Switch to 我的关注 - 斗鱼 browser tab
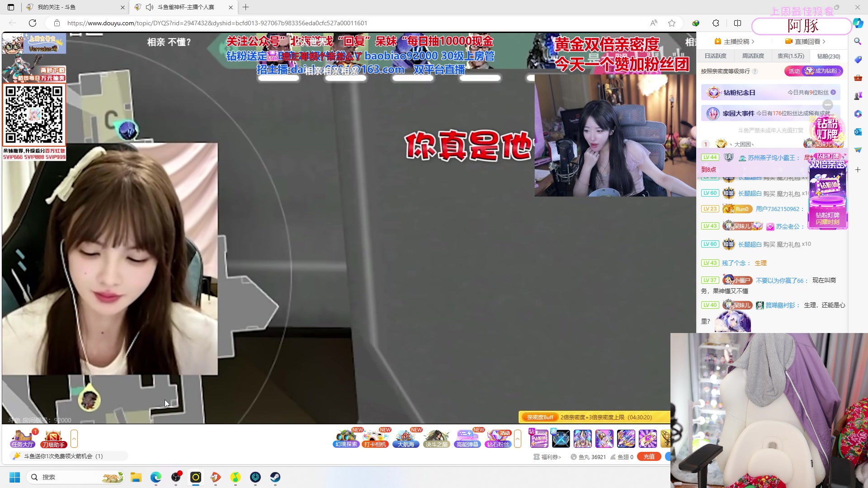868x488 pixels. click(75, 7)
